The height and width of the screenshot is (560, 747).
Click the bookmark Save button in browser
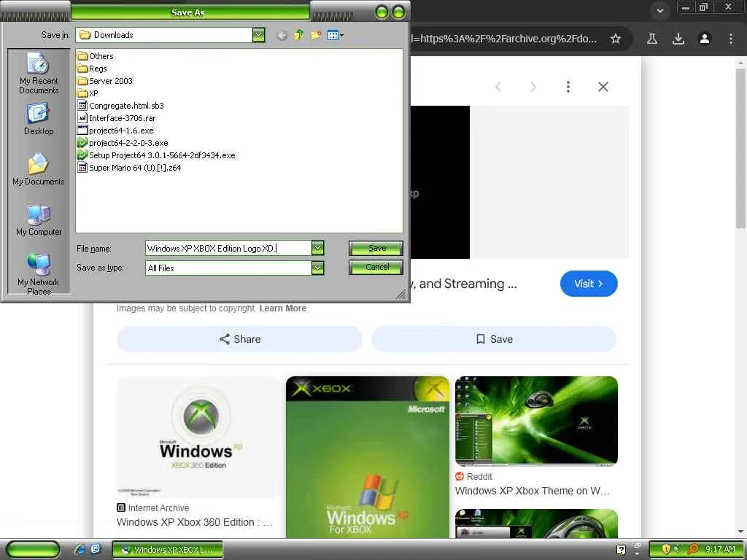494,339
